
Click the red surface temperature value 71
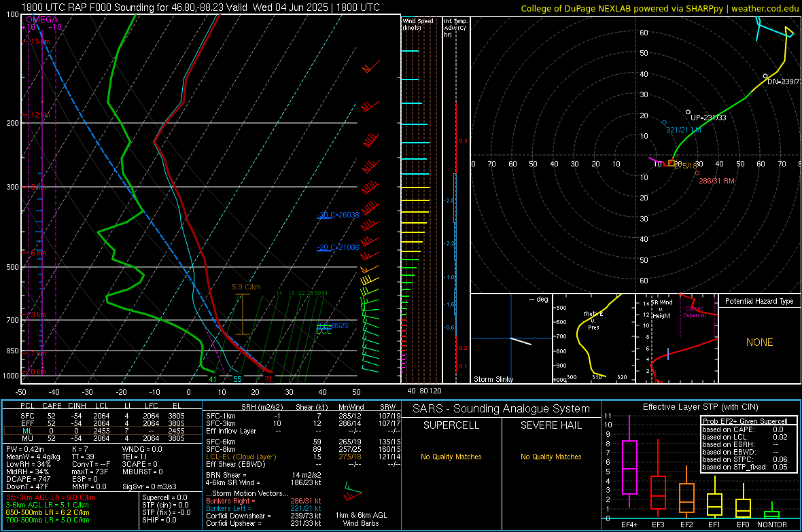[x=268, y=379]
